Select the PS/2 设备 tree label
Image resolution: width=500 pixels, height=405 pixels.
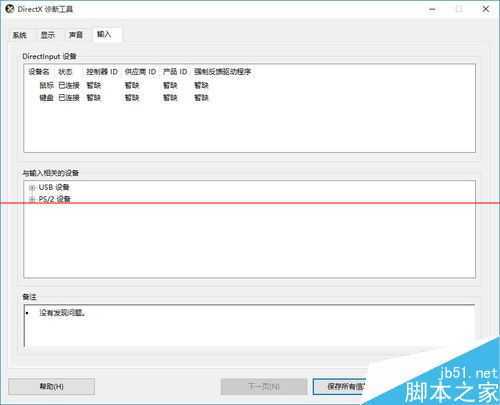(55, 199)
